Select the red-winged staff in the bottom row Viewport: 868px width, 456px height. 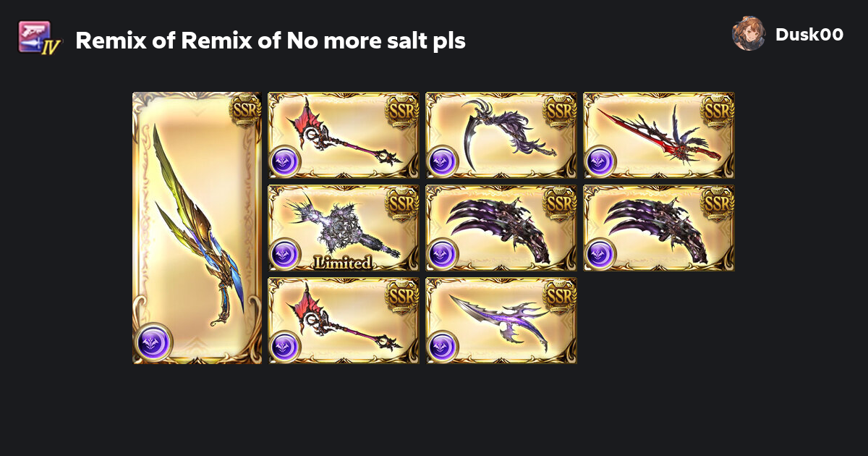[344, 321]
